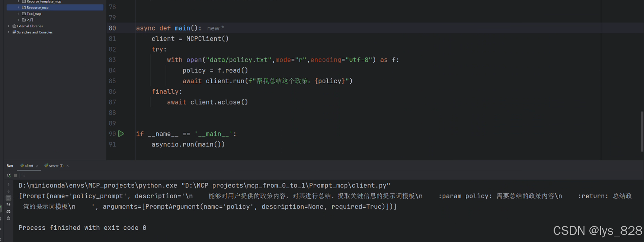Image resolution: width=644 pixels, height=242 pixels.
Task: Click line number 80 in the gutter
Action: [x=112, y=28]
